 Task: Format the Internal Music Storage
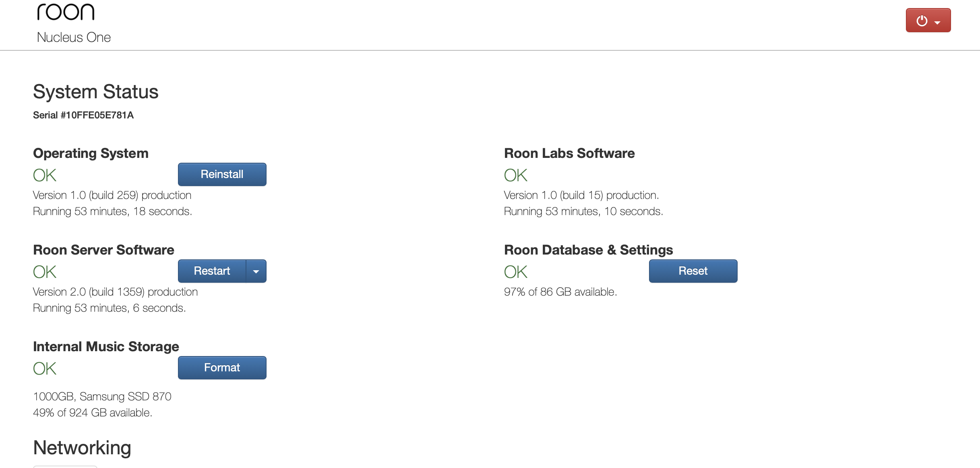222,368
